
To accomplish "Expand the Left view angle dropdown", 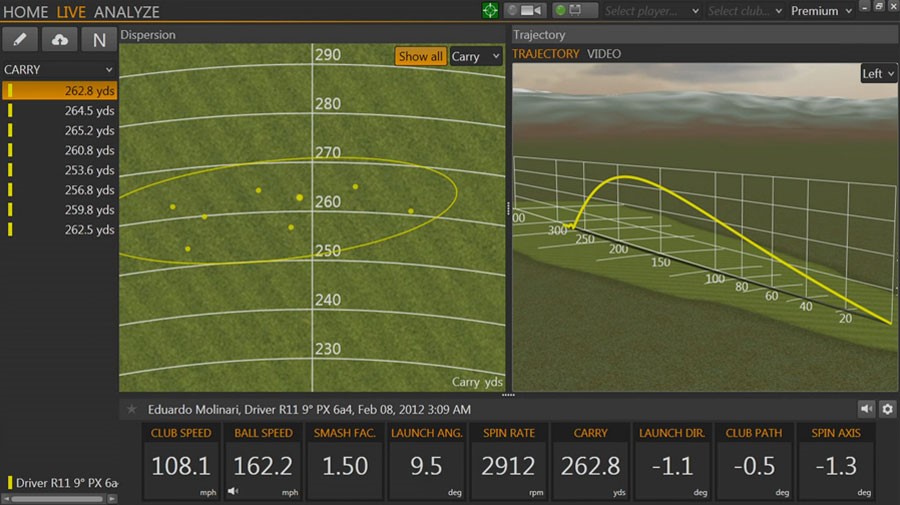I will pos(878,74).
